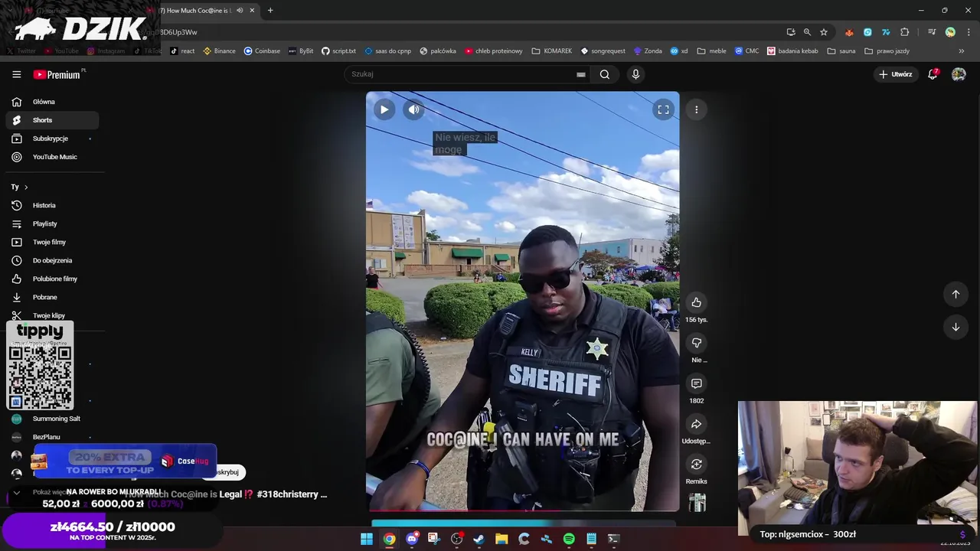Open Główna in the sidebar
This screenshot has width=980, height=551.
click(x=52, y=102)
